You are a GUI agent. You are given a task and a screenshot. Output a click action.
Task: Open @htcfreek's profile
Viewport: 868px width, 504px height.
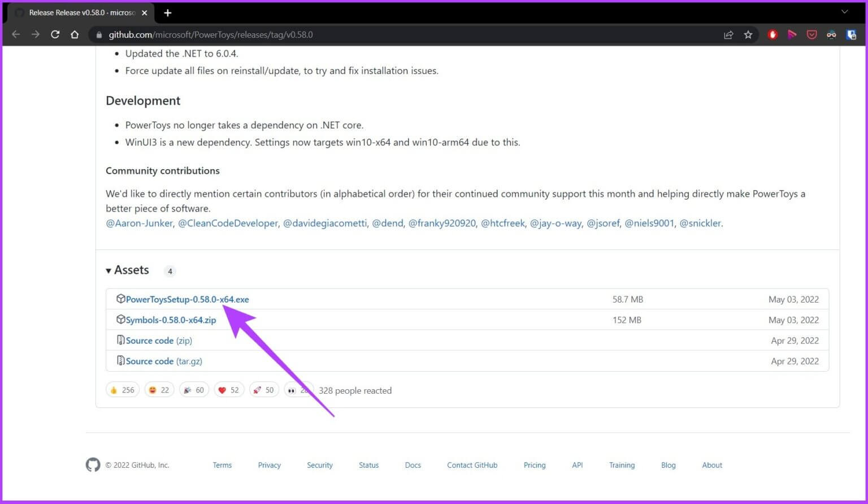(503, 223)
